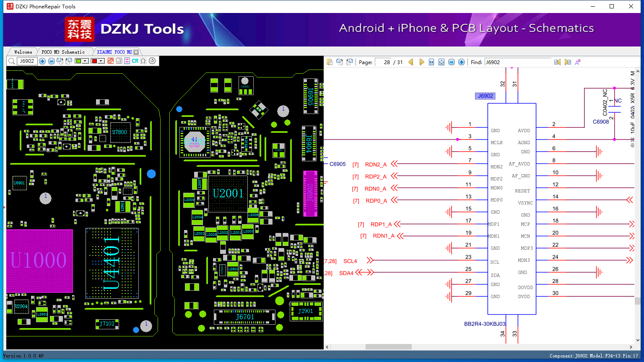The image size is (644, 362).
Task: Zoom in on the PCB layout
Action: 42,61
